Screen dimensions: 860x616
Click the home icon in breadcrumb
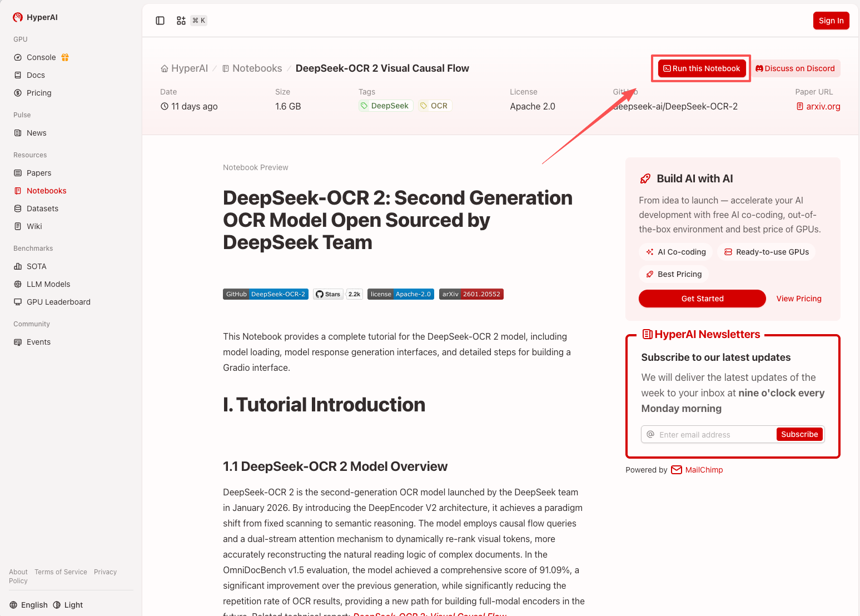(165, 69)
